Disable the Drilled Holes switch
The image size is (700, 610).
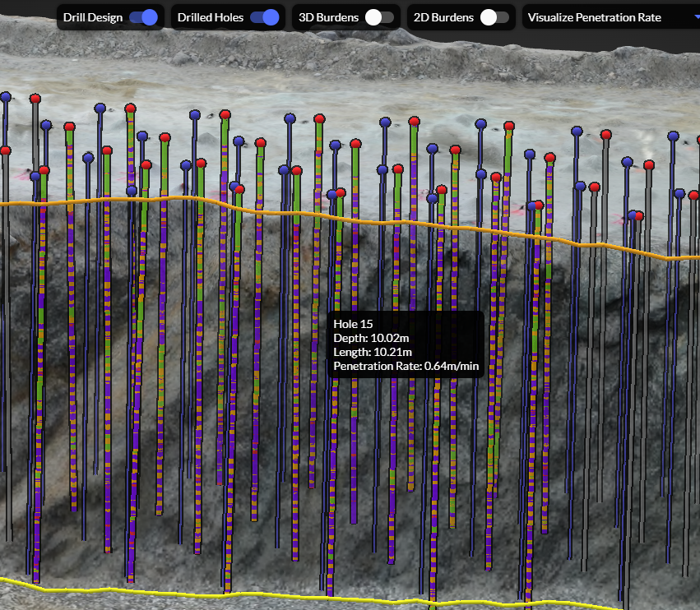tap(265, 17)
